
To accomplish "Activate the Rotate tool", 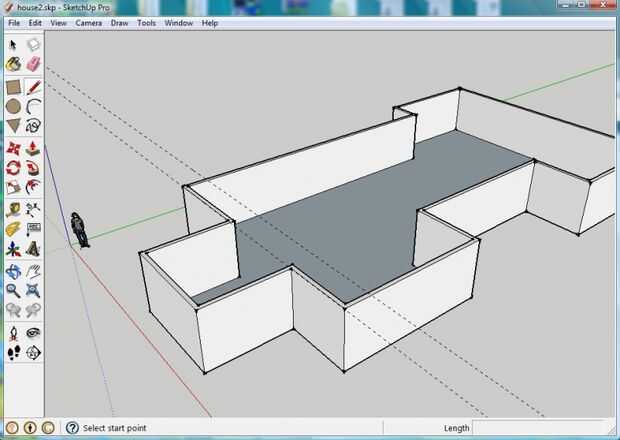I will pos(13,168).
